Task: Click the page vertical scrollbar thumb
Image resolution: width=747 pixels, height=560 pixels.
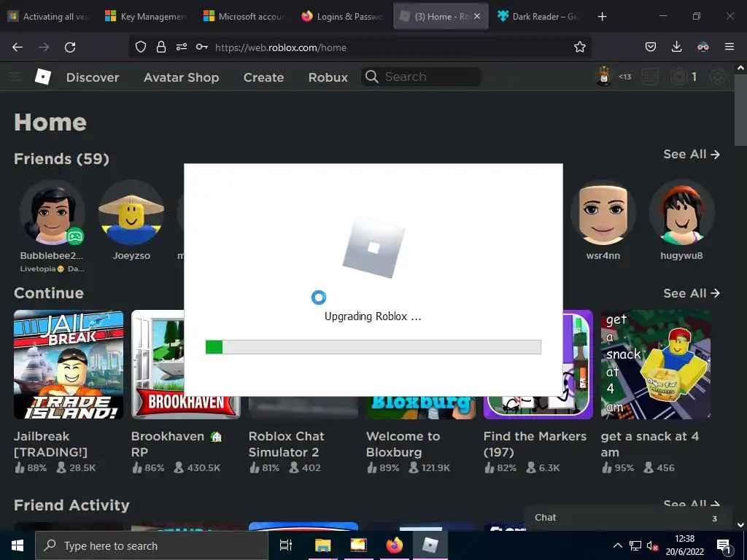Action: [740, 112]
